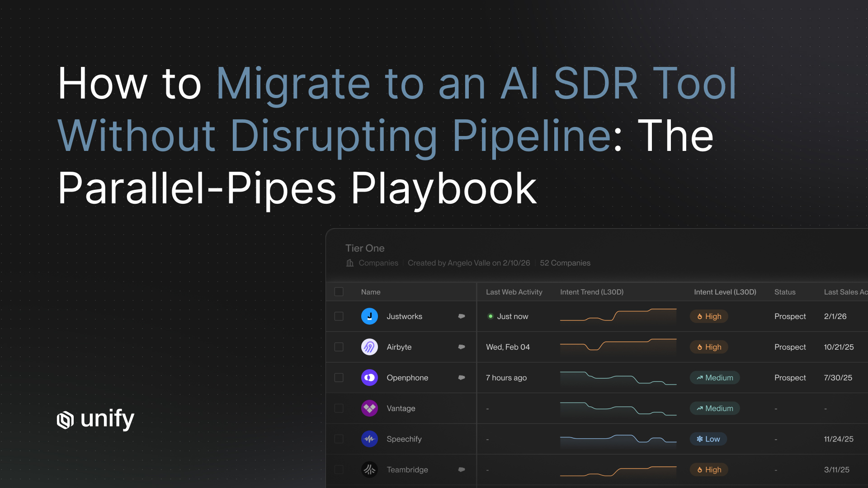This screenshot has height=488, width=868.
Task: Click the Teambridge company name
Action: 407,469
